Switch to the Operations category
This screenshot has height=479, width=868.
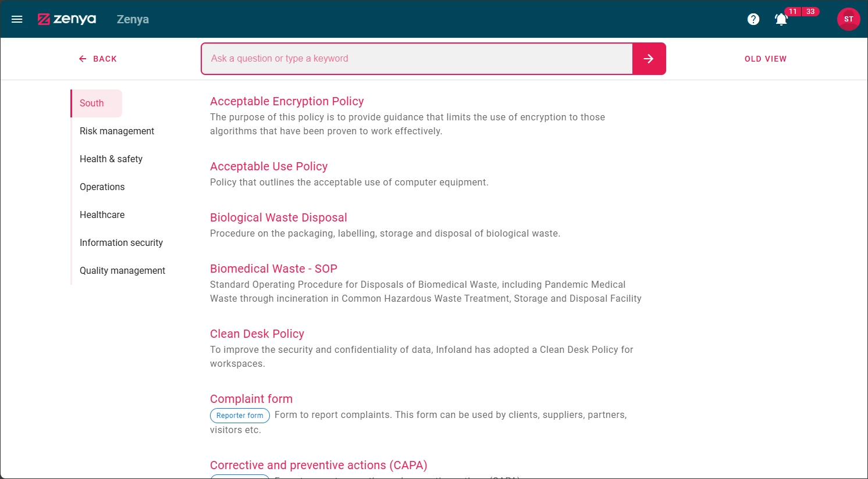(102, 187)
